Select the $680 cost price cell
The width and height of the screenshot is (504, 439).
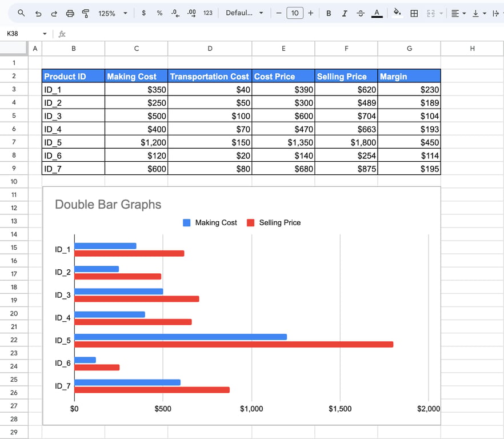pyautogui.click(x=283, y=169)
